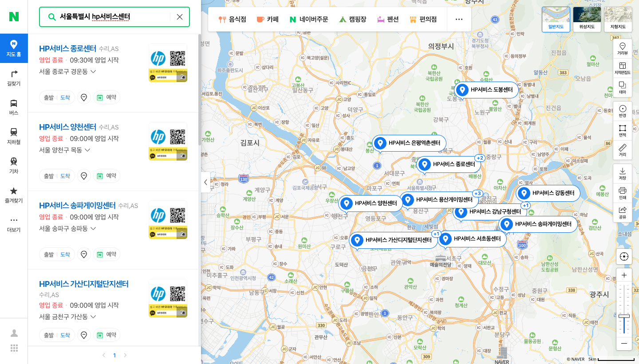This screenshot has height=364, width=639.
Task: Expand address 서울 양천구 목동
Action: (x=65, y=150)
